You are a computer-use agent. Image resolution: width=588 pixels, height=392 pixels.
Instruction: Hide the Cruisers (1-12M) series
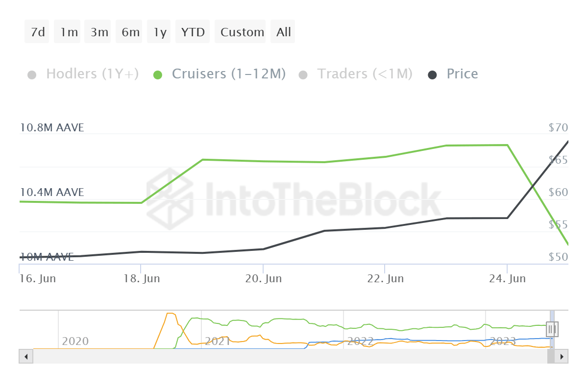click(x=228, y=74)
